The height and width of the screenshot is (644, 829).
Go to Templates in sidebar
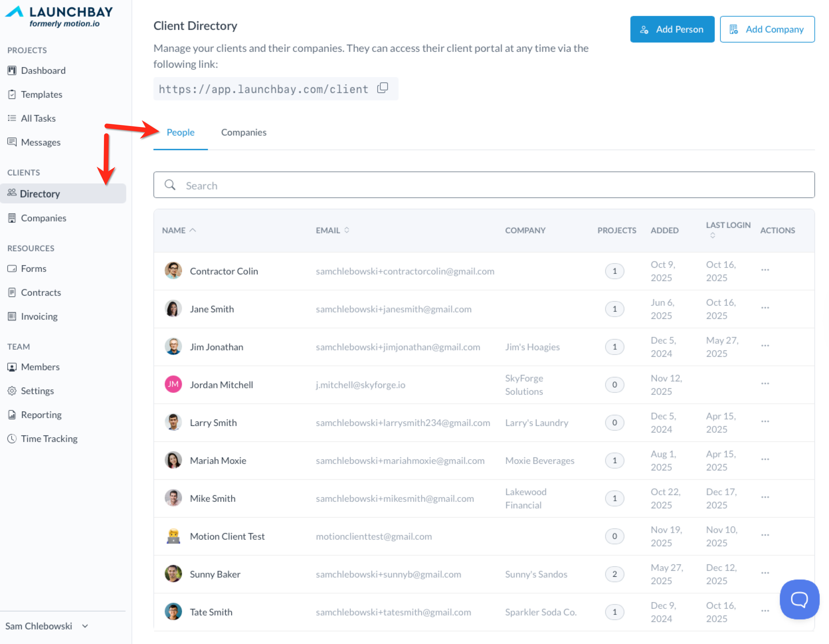point(42,95)
